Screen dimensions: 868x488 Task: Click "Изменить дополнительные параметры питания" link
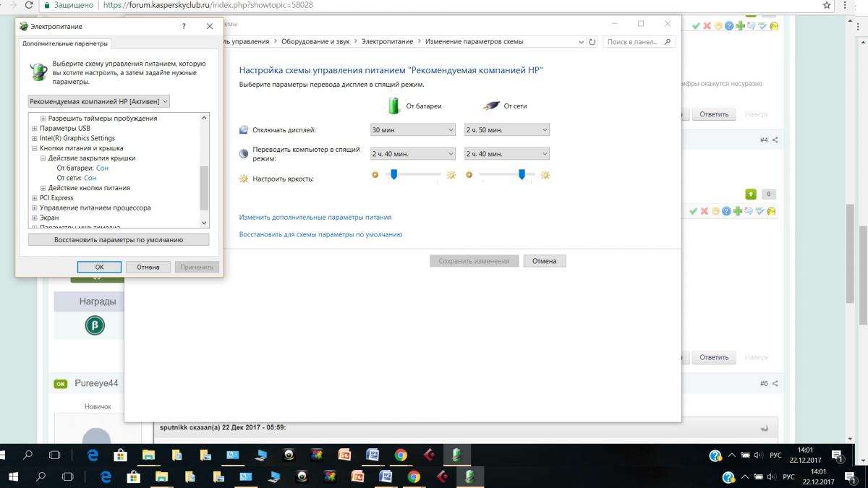click(x=315, y=217)
